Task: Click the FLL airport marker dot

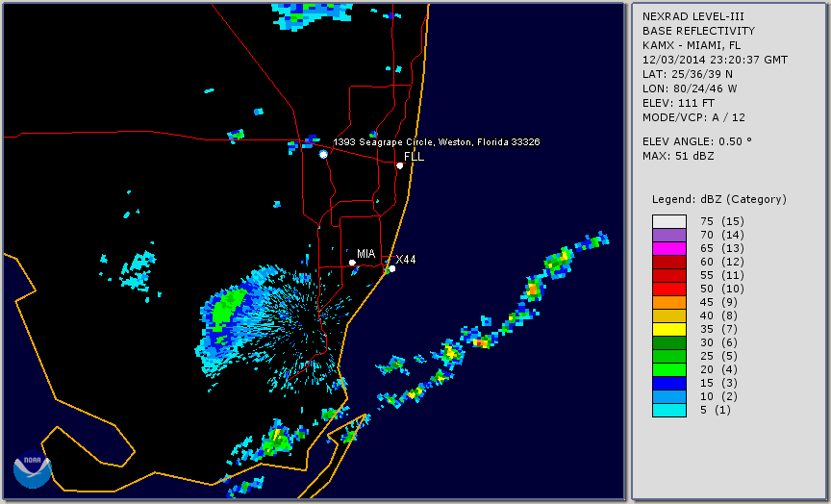Action: point(399,165)
